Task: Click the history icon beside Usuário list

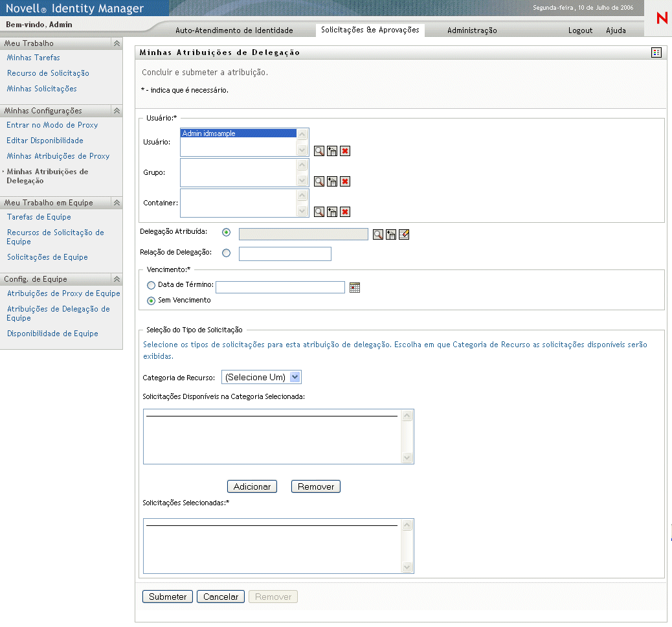Action: click(331, 151)
